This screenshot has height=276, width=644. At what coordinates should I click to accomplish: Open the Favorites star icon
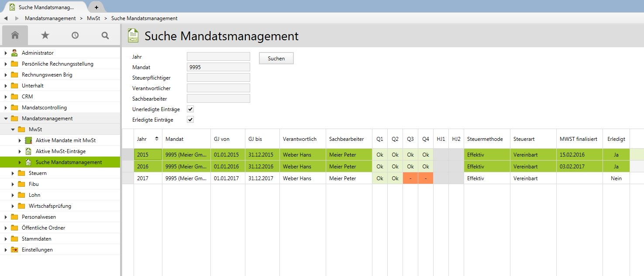[x=45, y=35]
